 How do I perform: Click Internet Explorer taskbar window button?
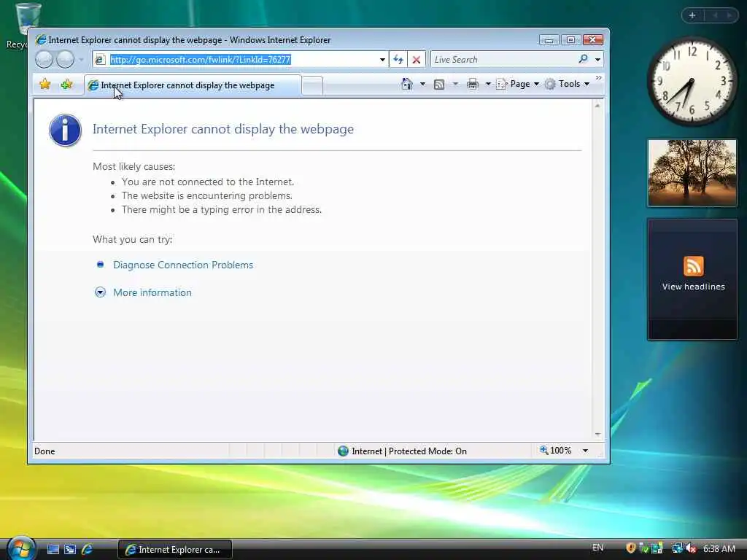(x=175, y=550)
